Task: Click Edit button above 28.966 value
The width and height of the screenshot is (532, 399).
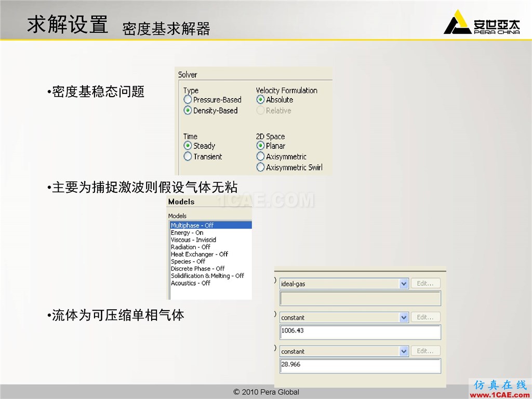Action: [x=425, y=351]
